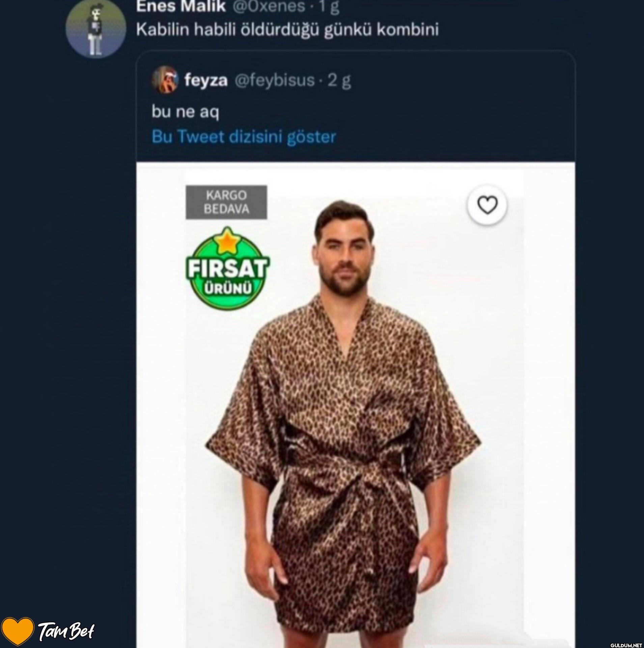The height and width of the screenshot is (648, 644).
Task: Click the quoted text "bu ne aq"
Action: (x=185, y=111)
